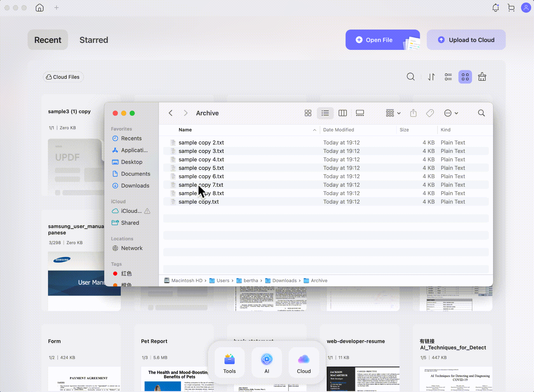Click Macintosh HD in path bar

pos(183,280)
